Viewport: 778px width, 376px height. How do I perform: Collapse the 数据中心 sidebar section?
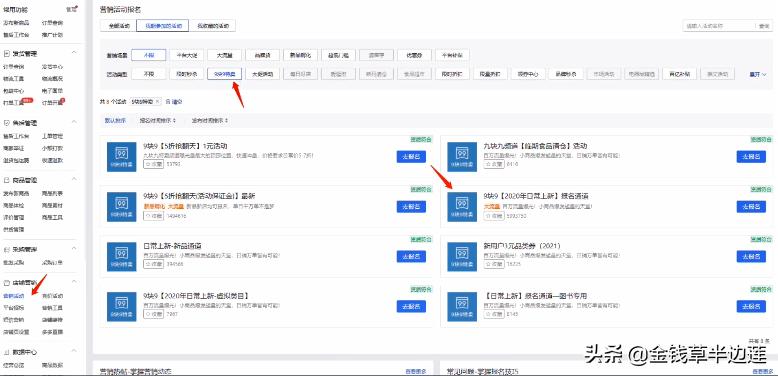74,351
